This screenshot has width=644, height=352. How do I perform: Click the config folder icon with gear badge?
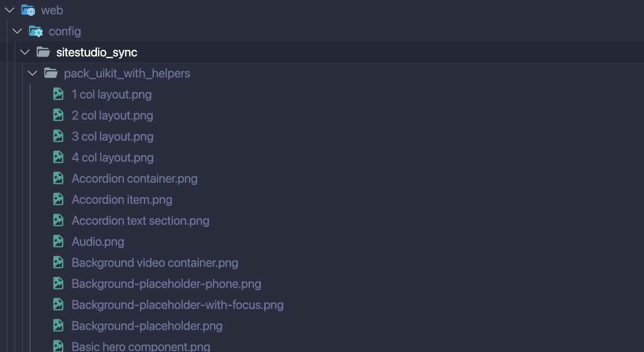35,31
